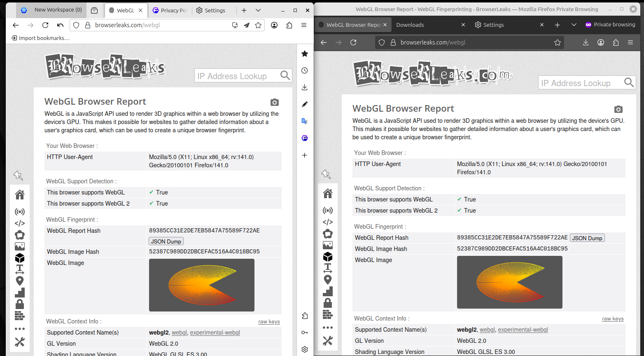Viewport: 644px width, 356px height.
Task: Open IP address broadcast icon in right page nav
Action: tap(328, 211)
